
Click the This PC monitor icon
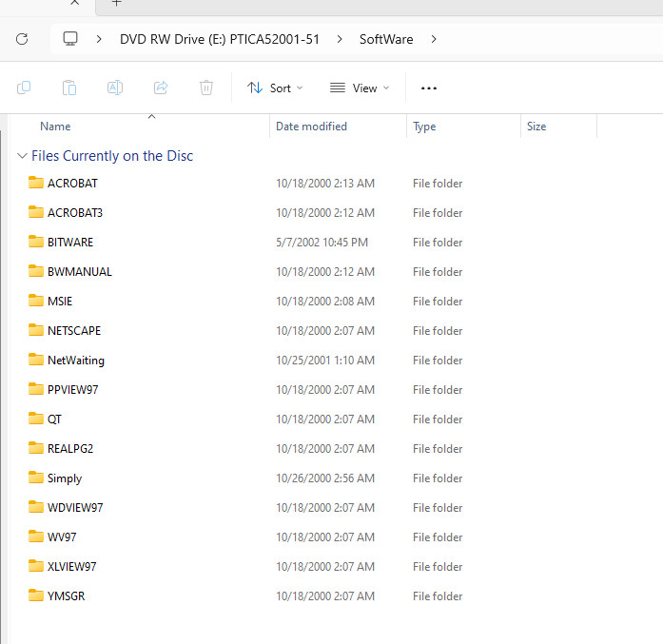[x=70, y=39]
